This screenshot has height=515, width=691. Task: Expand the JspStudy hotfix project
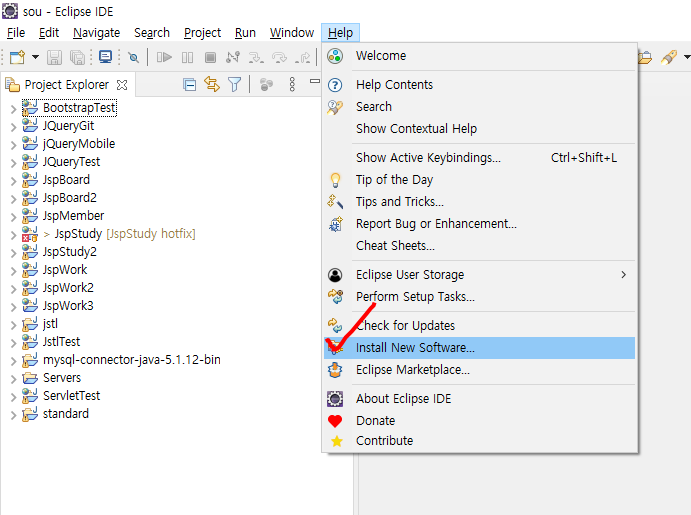pyautogui.click(x=13, y=235)
